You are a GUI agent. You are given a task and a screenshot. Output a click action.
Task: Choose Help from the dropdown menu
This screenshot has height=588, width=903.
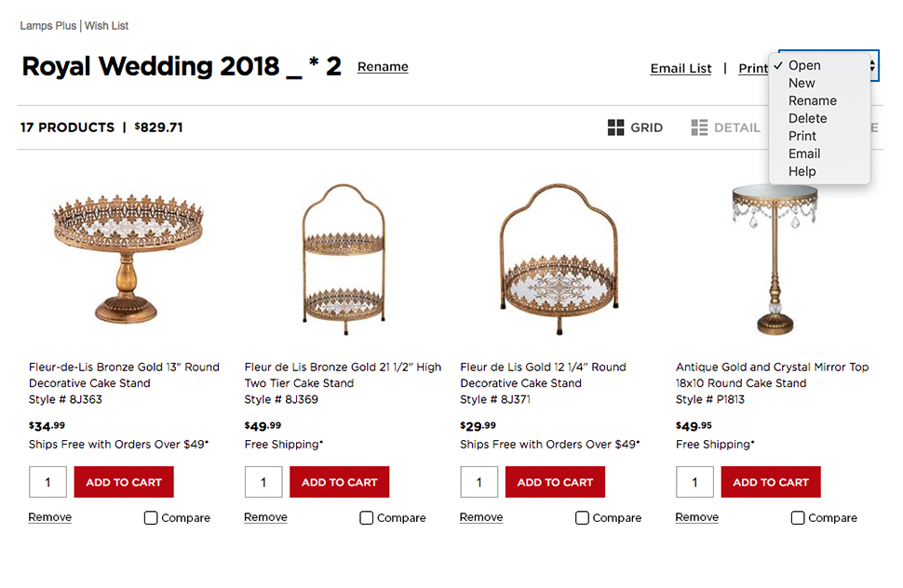802,171
